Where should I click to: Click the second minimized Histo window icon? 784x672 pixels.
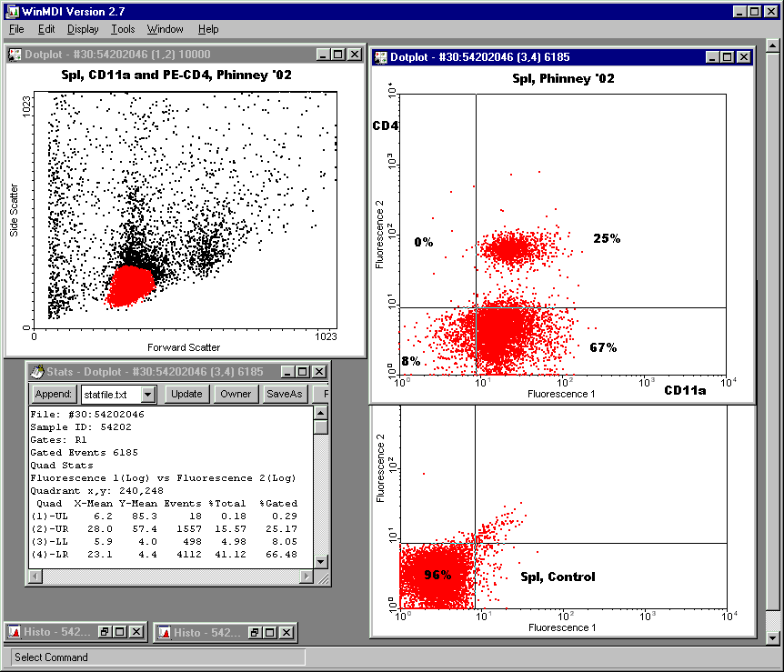coord(165,632)
